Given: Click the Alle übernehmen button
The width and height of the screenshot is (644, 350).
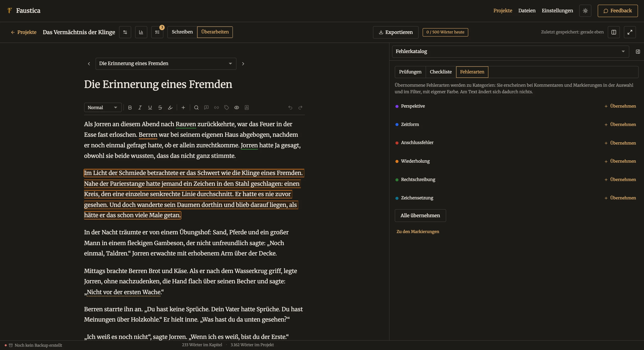Looking at the screenshot, I should [420, 215].
